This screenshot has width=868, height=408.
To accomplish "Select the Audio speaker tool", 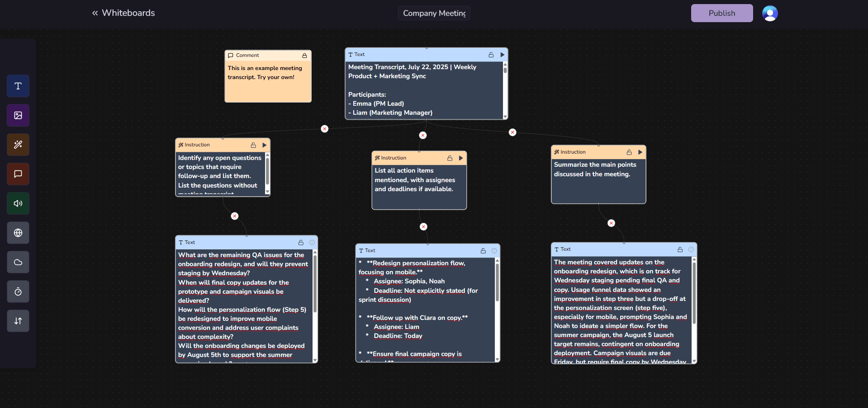I will coord(18,203).
